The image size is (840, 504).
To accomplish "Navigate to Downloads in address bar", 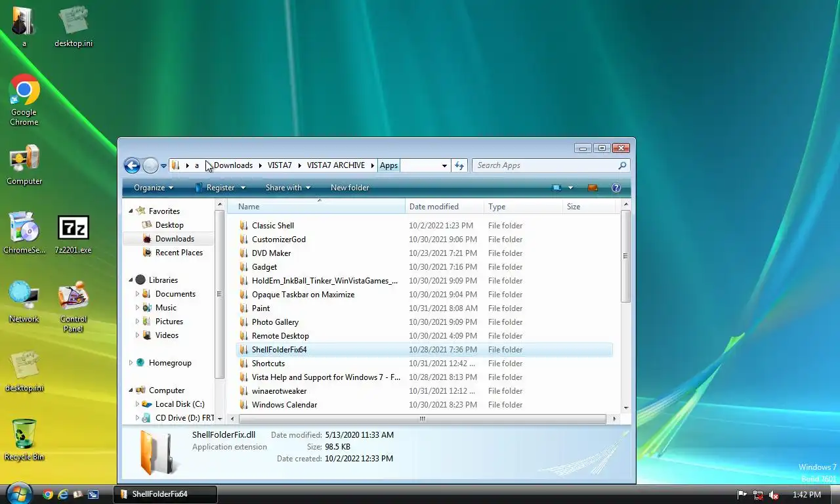I will [x=233, y=165].
